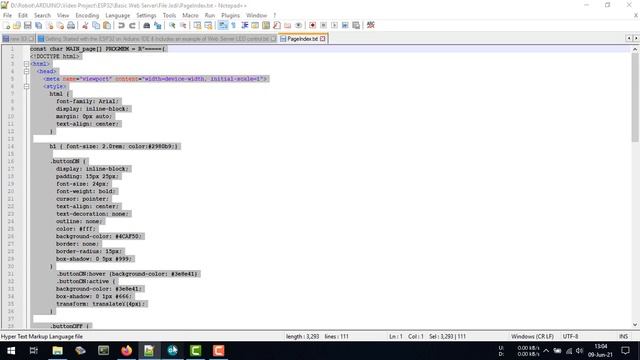
Task: Create a new document via toolbar icon
Action: (x=7, y=25)
